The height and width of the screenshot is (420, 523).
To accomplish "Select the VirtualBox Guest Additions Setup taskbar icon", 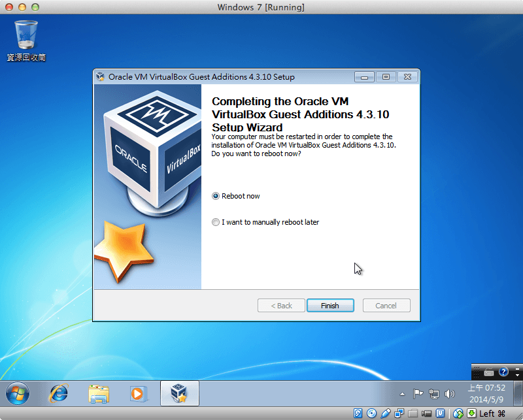I will click(x=180, y=393).
